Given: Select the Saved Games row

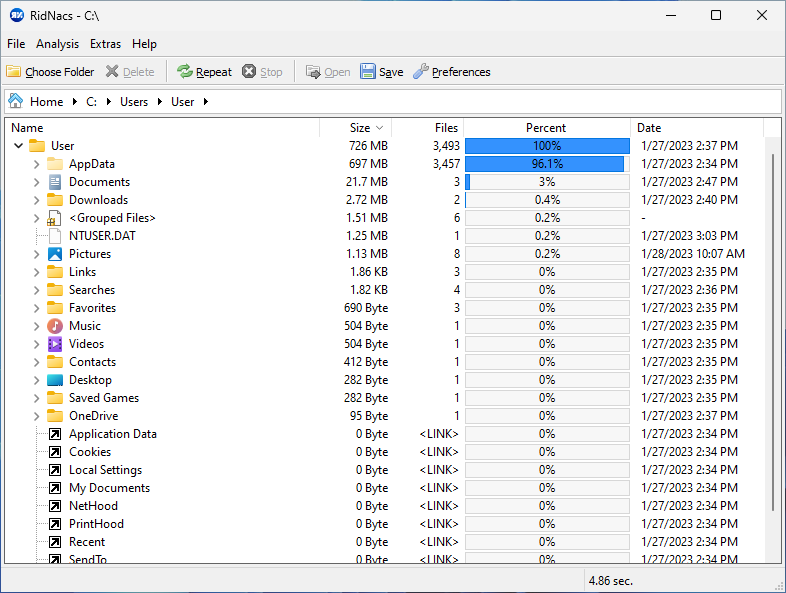Looking at the screenshot, I should (385, 398).
